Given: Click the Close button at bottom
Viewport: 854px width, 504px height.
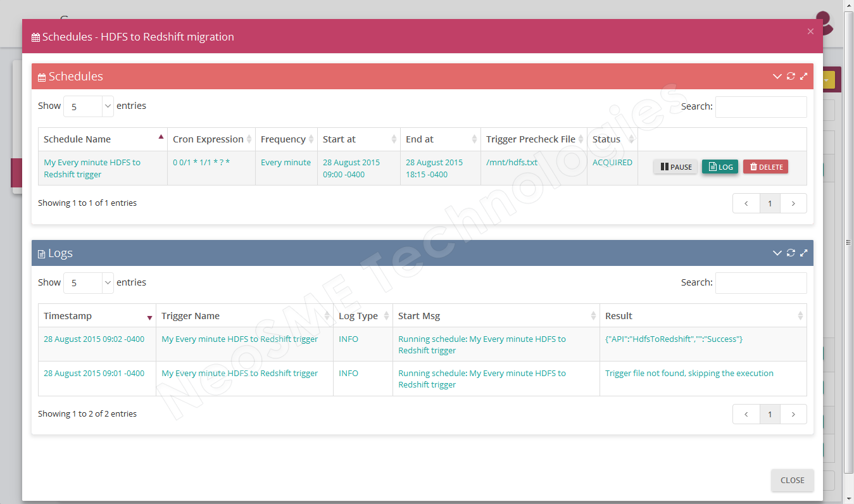Looking at the screenshot, I should (792, 481).
